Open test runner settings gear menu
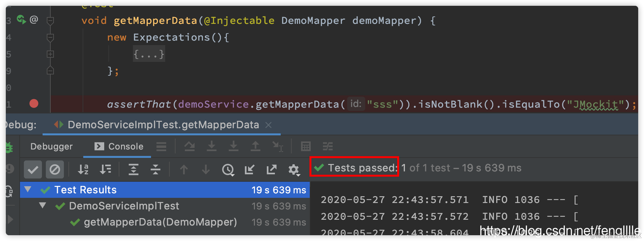 pyautogui.click(x=294, y=170)
